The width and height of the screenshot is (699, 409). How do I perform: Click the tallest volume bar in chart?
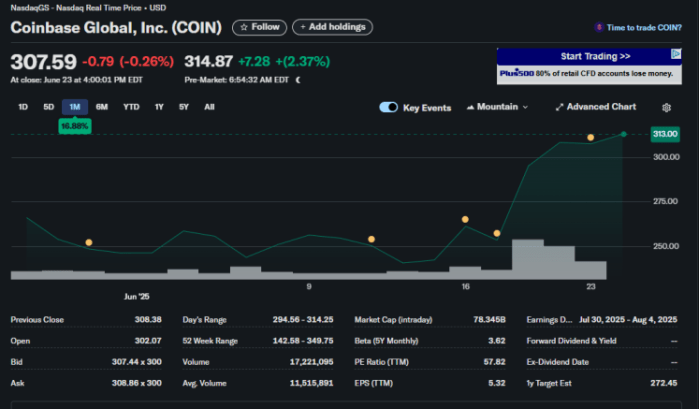[527, 258]
